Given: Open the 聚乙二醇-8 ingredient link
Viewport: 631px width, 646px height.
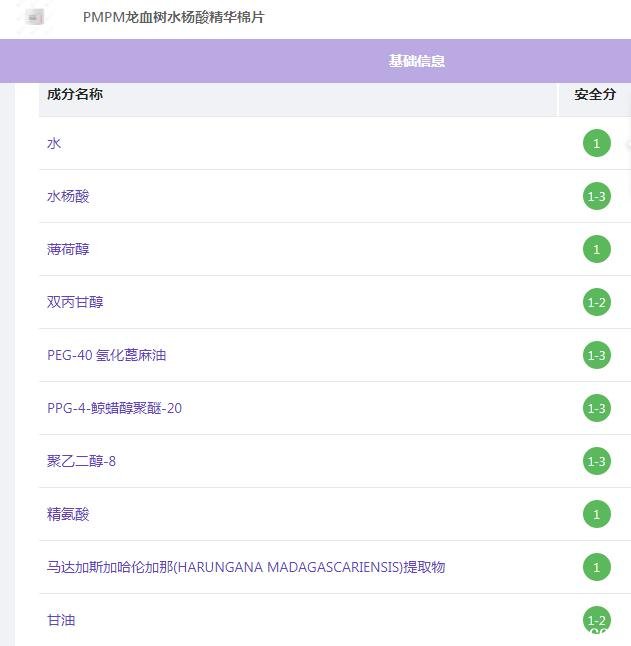Looking at the screenshot, I should coord(81,461).
